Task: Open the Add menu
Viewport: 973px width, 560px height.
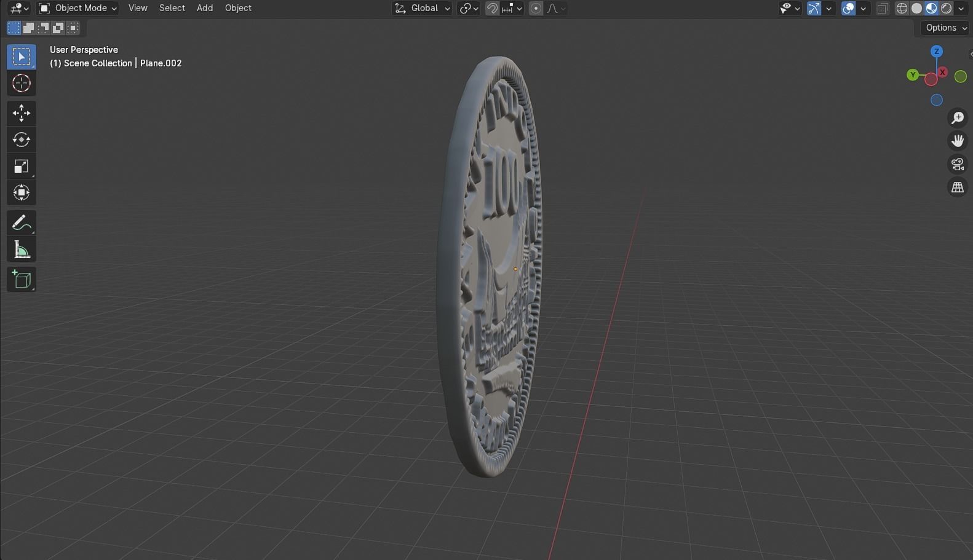Action: [205, 8]
